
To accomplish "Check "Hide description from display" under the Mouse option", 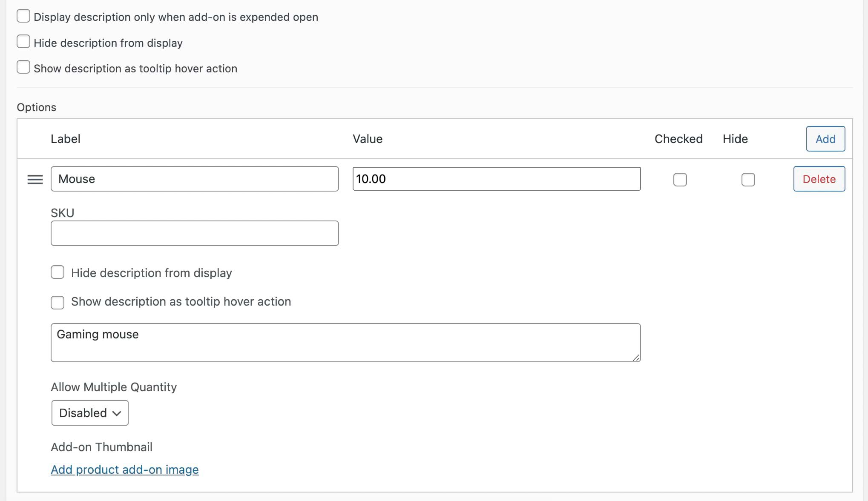I will pyautogui.click(x=57, y=272).
